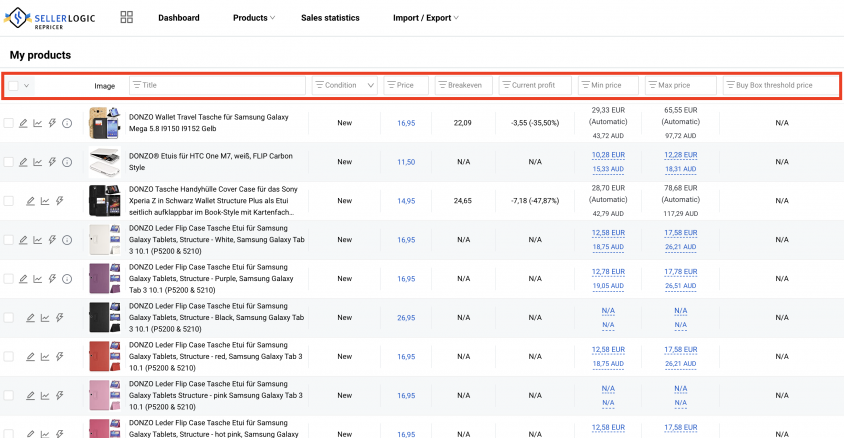Focus the Title filter field
The image size is (844, 438).
[x=217, y=85]
